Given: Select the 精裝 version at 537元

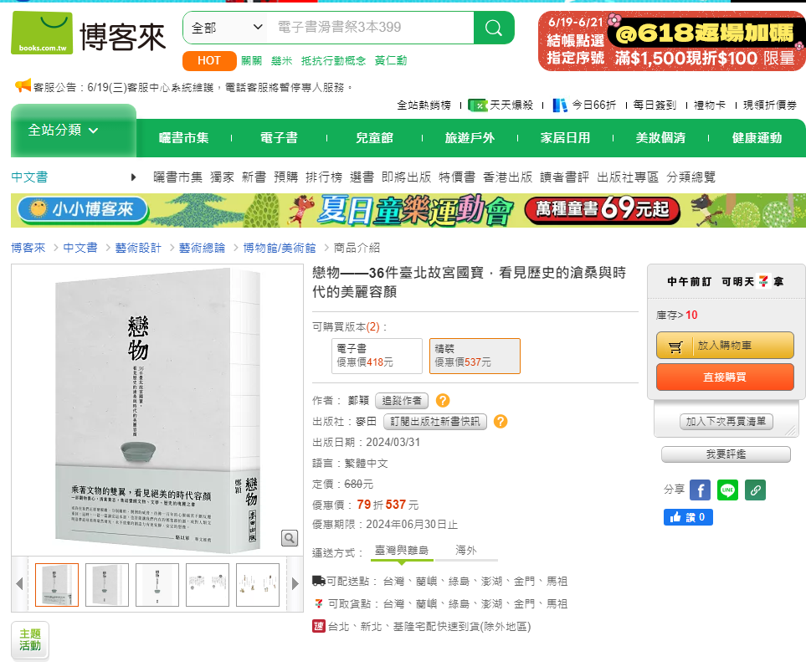Looking at the screenshot, I should point(475,356).
